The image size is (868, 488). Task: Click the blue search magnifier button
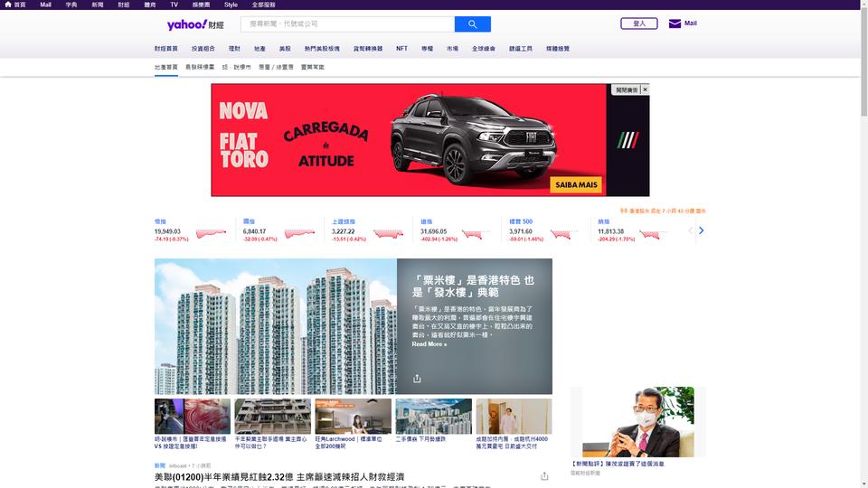click(x=472, y=23)
